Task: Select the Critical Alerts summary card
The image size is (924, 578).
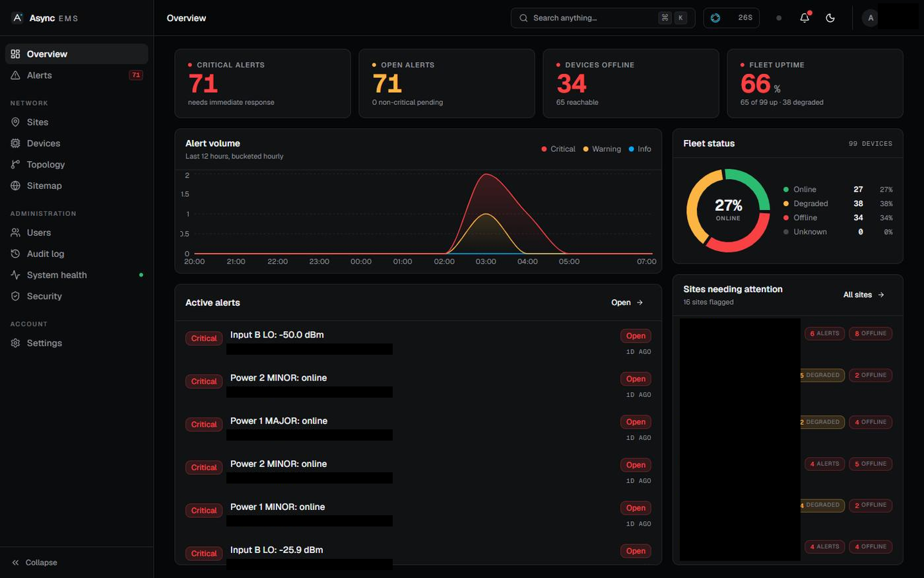Action: tap(263, 83)
